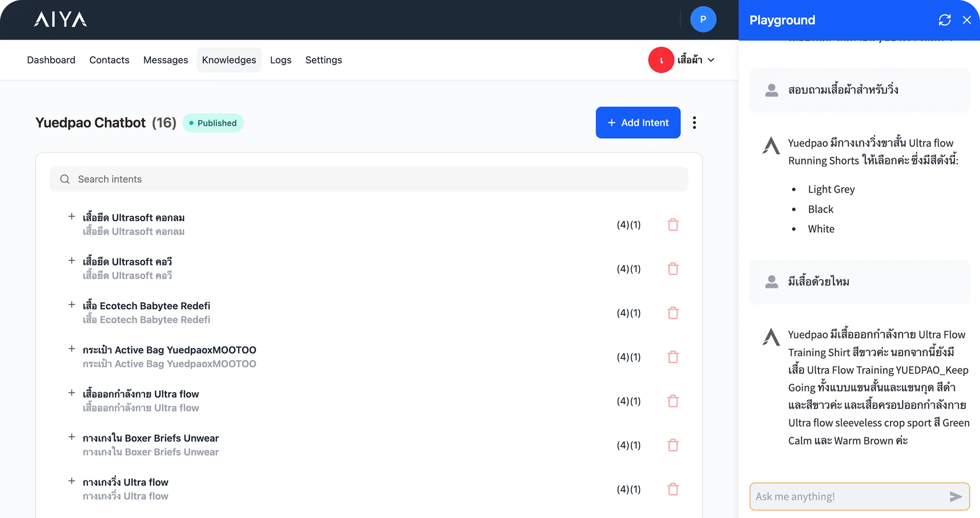The image size is (980, 518).
Task: Delete the กางเกงวิ่ง Ultra flow intent
Action: click(x=673, y=489)
